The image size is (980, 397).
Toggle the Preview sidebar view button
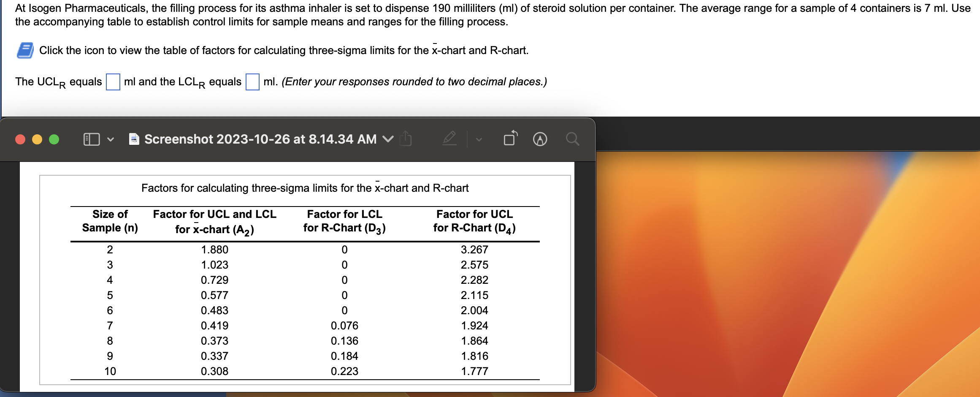coord(92,139)
